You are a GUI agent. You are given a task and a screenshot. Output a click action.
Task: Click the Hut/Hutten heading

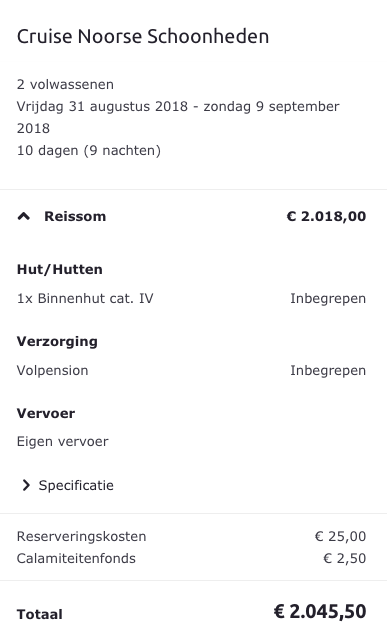60,269
